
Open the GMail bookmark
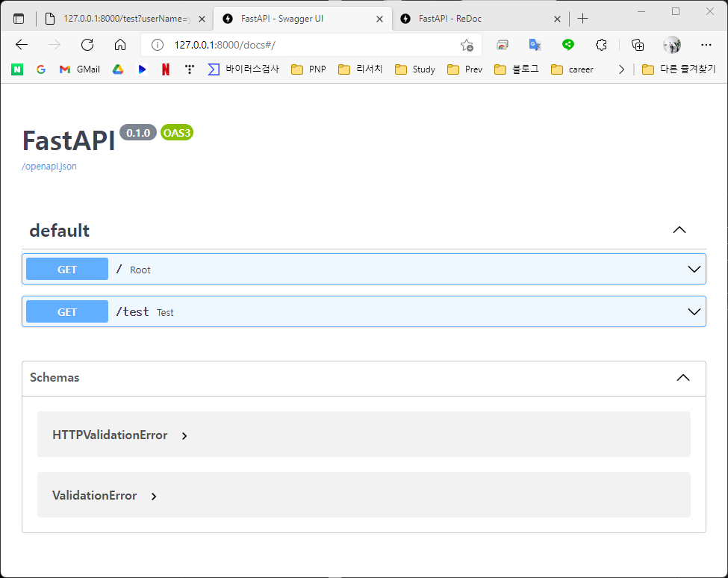point(80,69)
